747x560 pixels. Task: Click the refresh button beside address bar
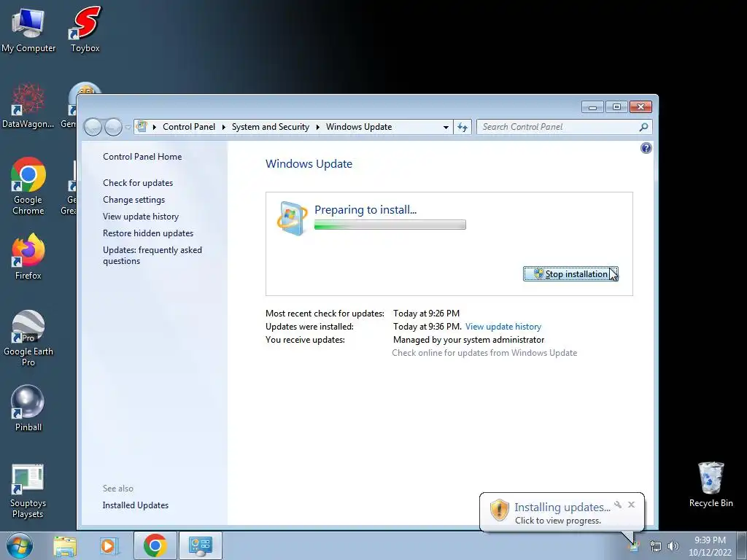click(x=462, y=127)
